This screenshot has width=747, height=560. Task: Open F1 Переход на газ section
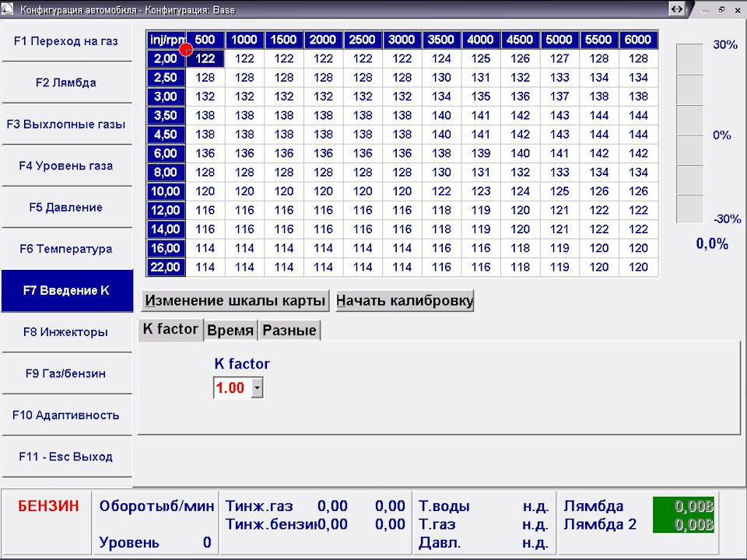66,41
